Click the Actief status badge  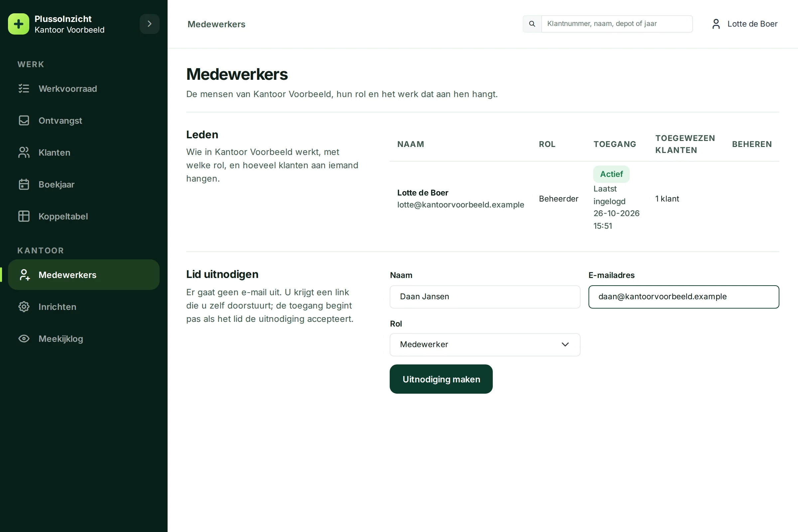click(611, 174)
